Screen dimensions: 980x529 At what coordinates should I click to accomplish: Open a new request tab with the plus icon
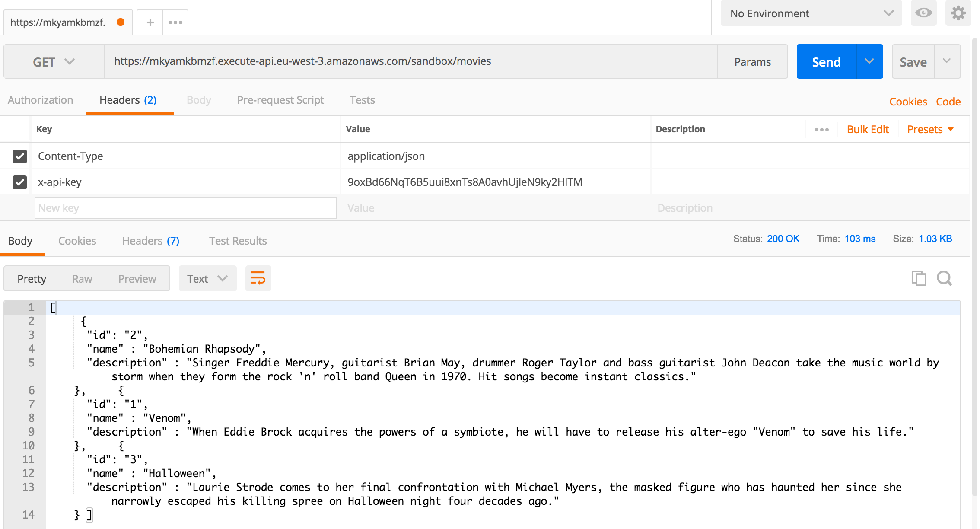pyautogui.click(x=150, y=22)
